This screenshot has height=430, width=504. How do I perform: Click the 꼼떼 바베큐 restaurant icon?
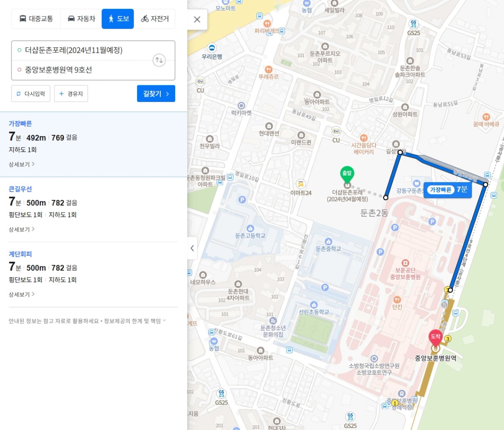coord(486,117)
